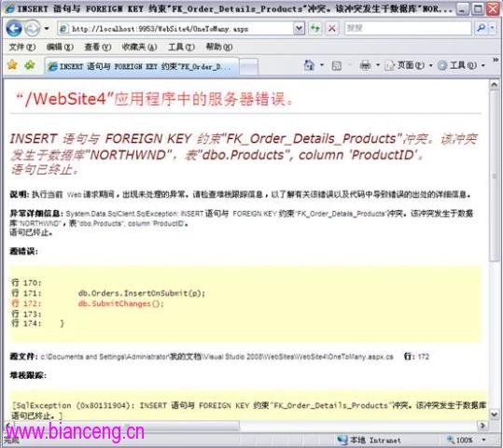Open the 文件(F) menu
Image resolution: width=503 pixels, height=448 pixels.
(x=21, y=48)
